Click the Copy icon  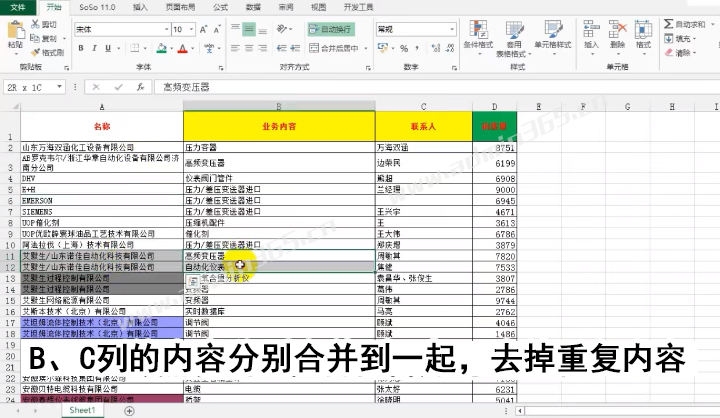[x=35, y=38]
